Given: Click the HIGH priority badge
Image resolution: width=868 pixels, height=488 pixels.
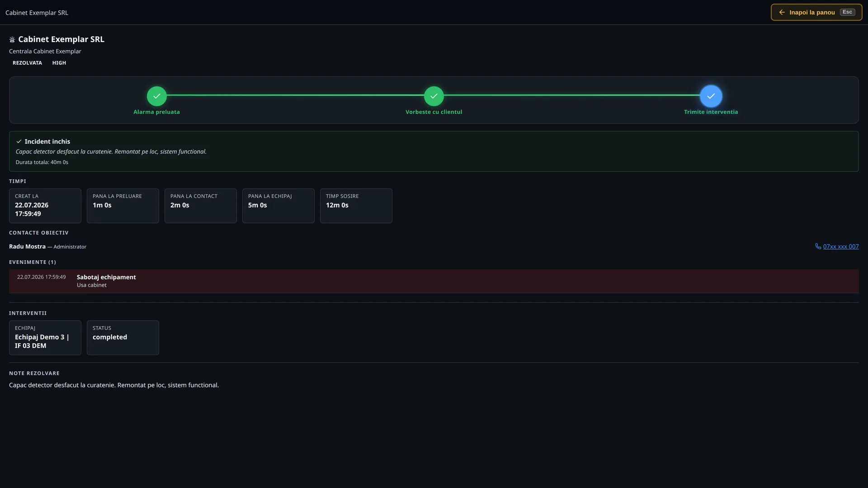Looking at the screenshot, I should click(59, 63).
